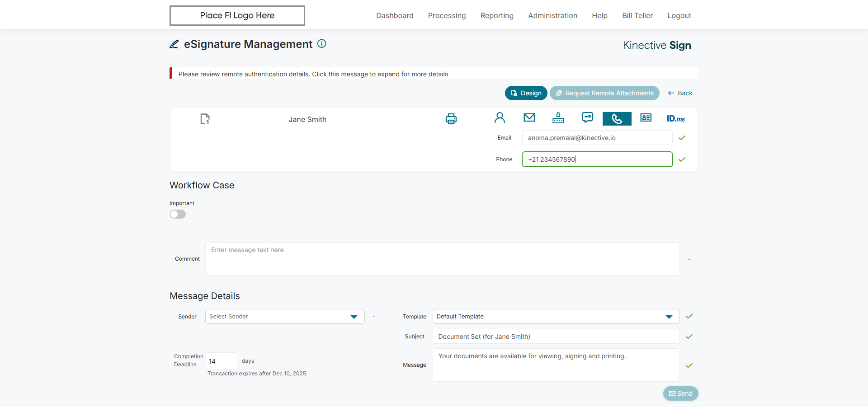This screenshot has width=868, height=407.
Task: Click the Kinective Sign logo text
Action: click(x=657, y=45)
